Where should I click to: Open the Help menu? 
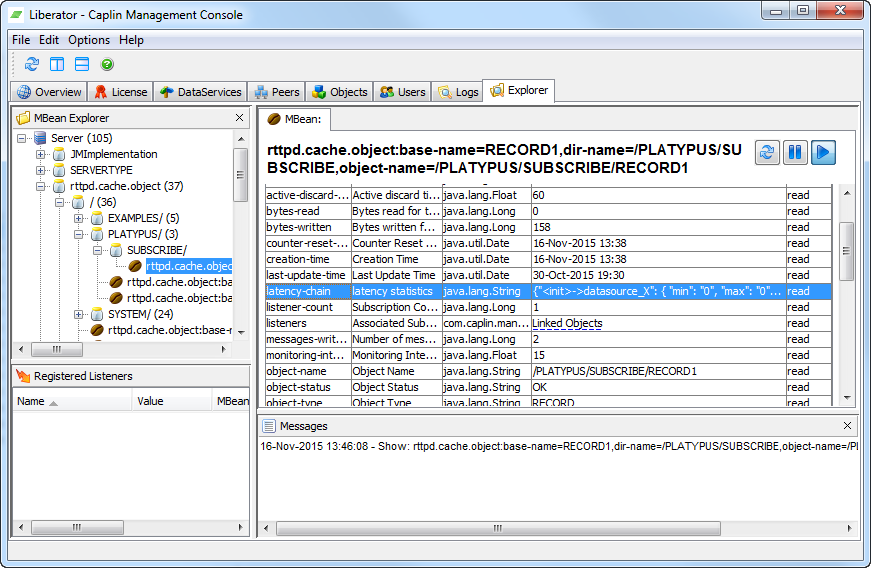pyautogui.click(x=131, y=40)
